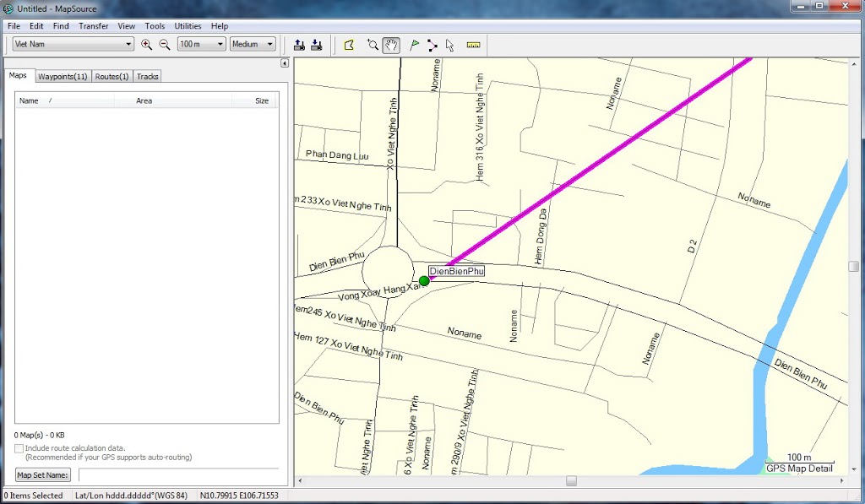Choose the Route tool
The height and width of the screenshot is (504, 865).
point(432,46)
